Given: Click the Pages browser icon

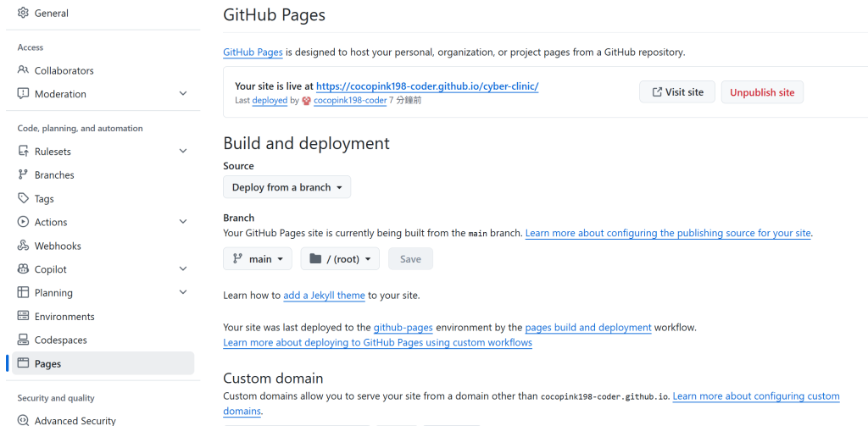Looking at the screenshot, I should tap(23, 363).
